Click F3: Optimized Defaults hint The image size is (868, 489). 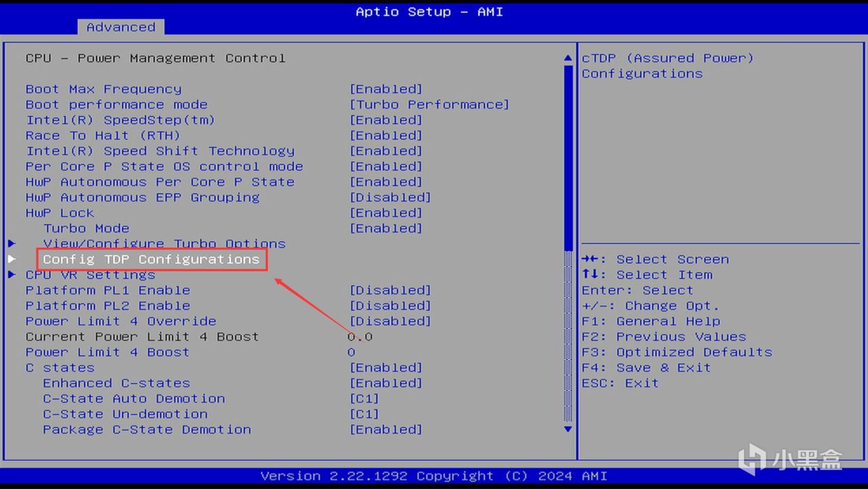[677, 353]
